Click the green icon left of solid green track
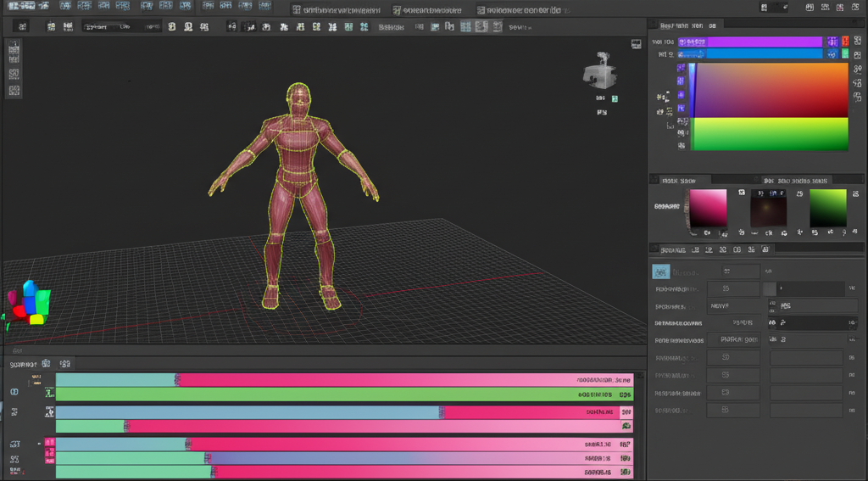 50,394
